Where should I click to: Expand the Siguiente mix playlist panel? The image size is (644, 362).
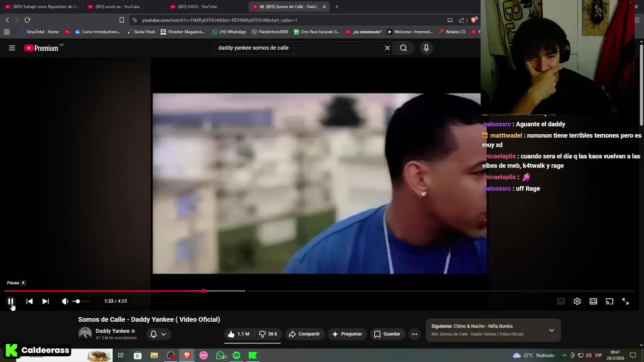point(551,330)
